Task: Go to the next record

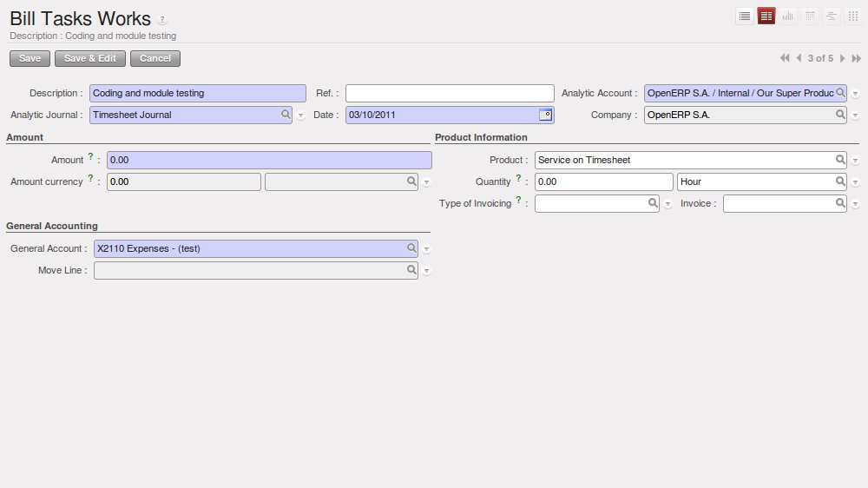Action: click(842, 58)
